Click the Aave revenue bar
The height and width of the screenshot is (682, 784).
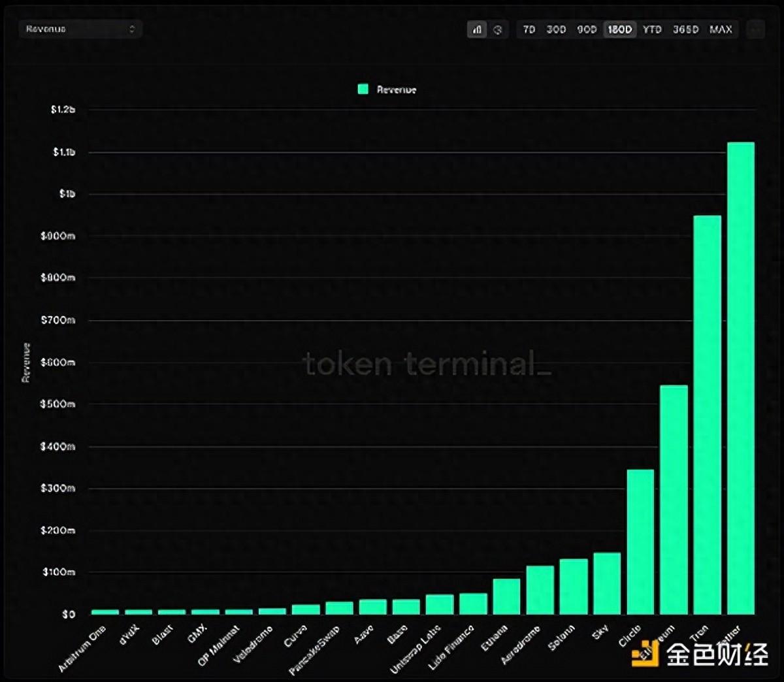(x=373, y=607)
